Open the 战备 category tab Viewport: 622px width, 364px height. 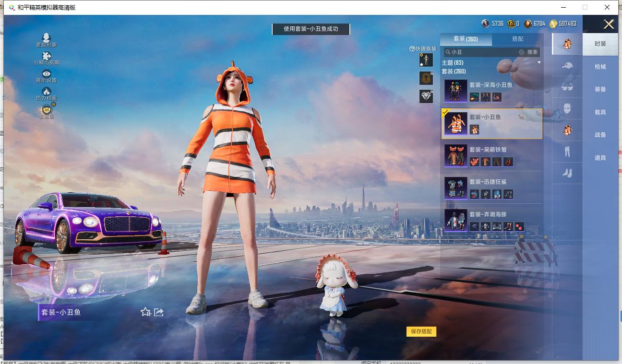600,135
